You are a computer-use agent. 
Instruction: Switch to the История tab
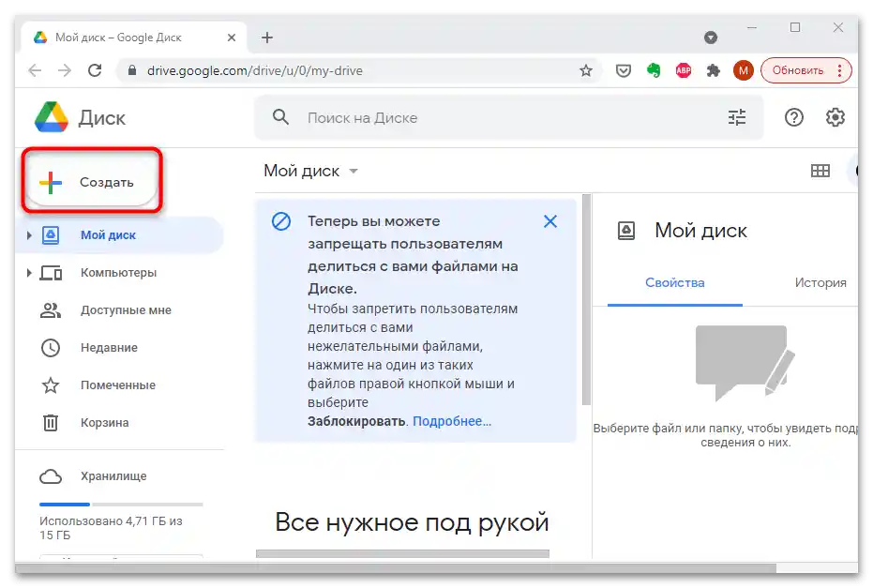tap(820, 283)
